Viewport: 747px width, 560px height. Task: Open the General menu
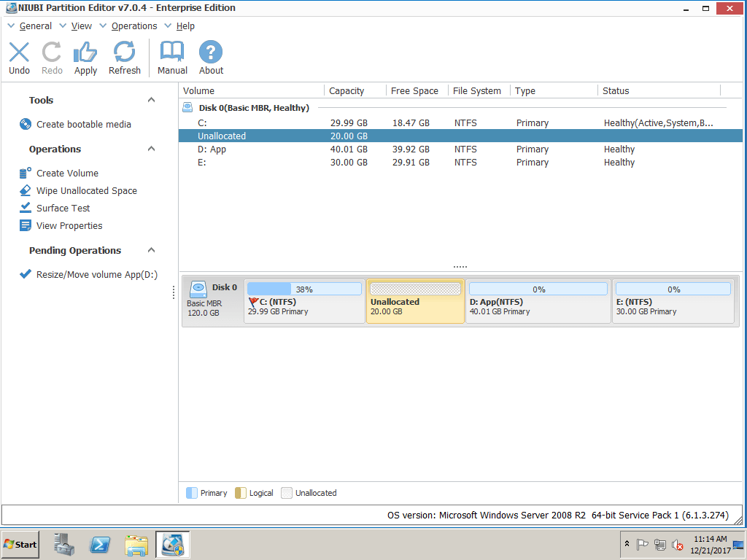35,26
